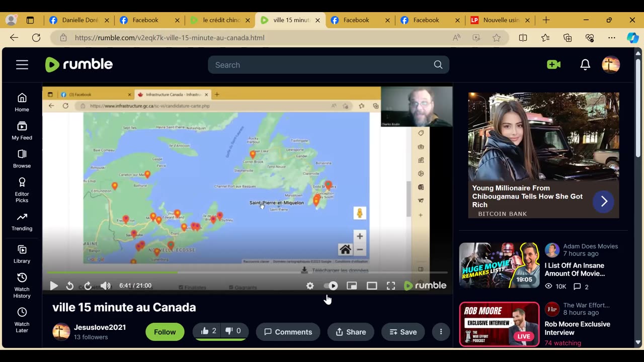Switch to the 'le crédit chino' tab
The width and height of the screenshot is (644, 362).
point(220,20)
